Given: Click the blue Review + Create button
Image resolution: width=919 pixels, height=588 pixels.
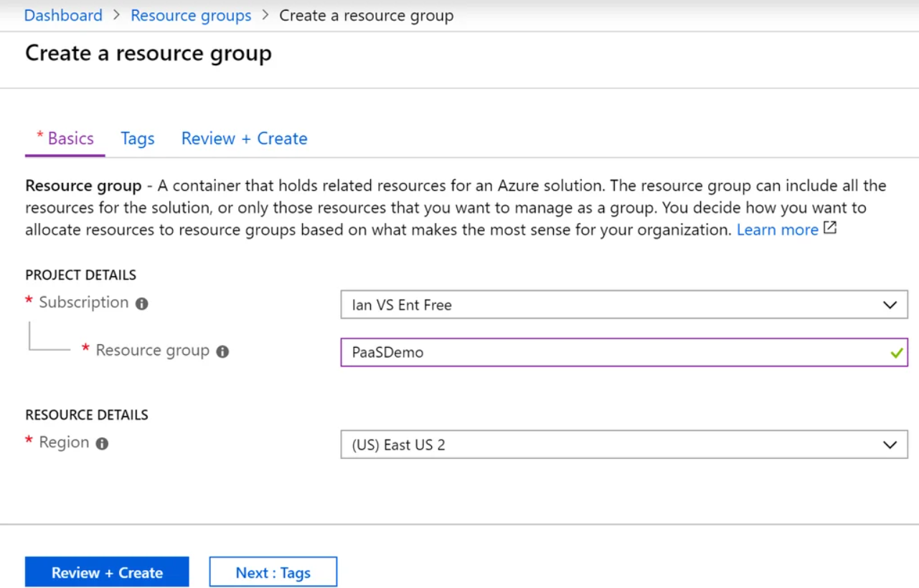Looking at the screenshot, I should 107,572.
